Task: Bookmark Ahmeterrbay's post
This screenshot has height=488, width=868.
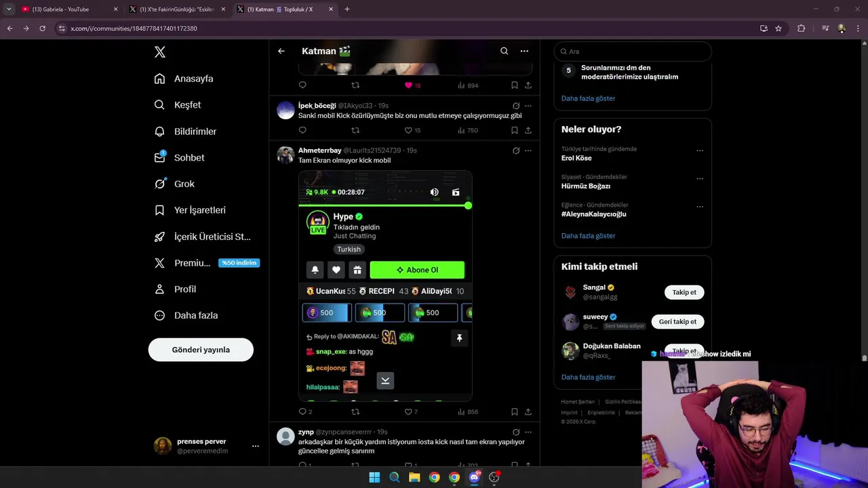Action: [515, 411]
